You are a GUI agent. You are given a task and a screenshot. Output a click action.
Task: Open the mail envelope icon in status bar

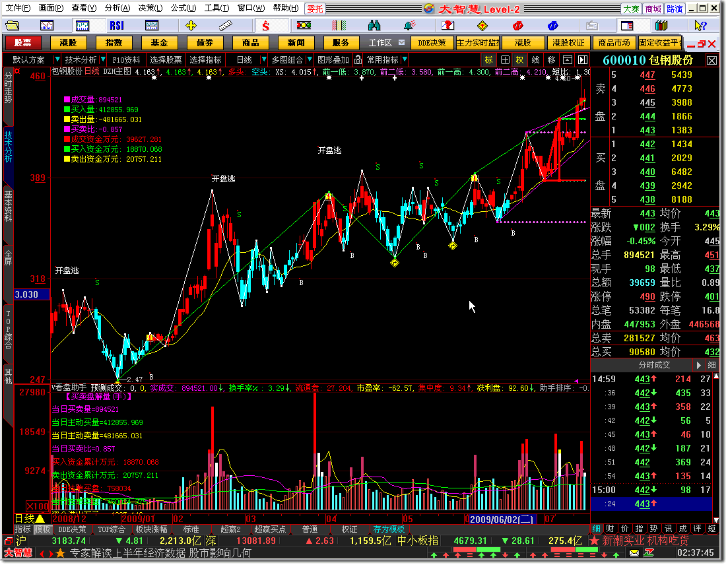634,553
